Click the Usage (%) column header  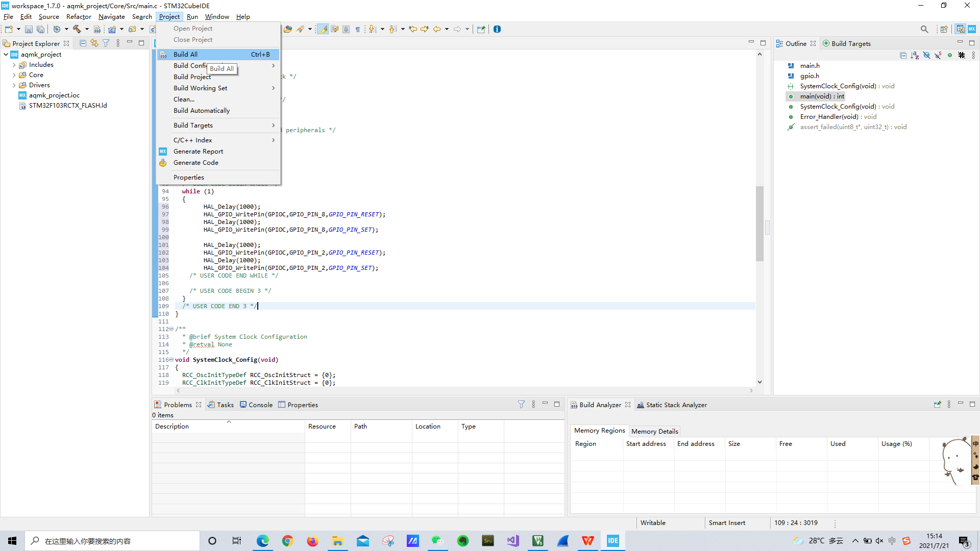point(902,444)
